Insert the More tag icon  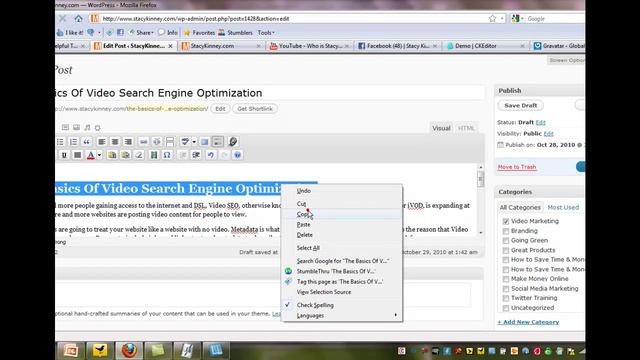click(x=170, y=142)
